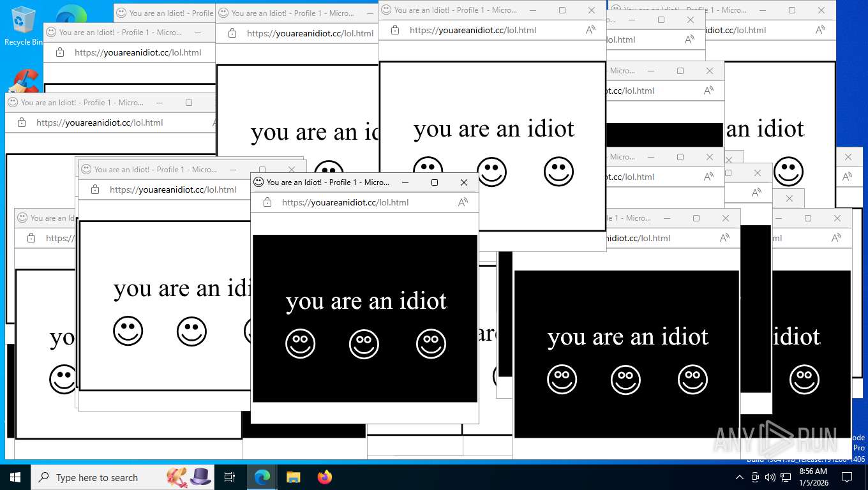Screen dimensions: 868x490
Task: Expand the hidden system tray icons chevron
Action: click(740, 477)
